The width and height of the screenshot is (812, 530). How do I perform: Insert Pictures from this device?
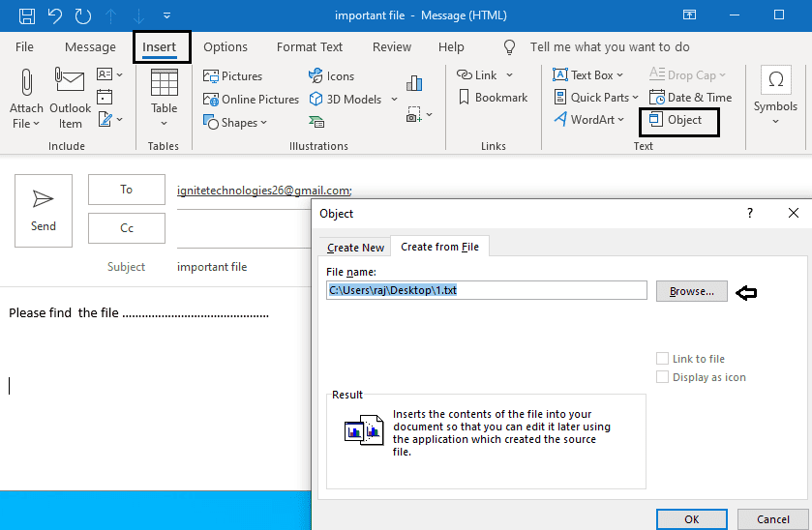(x=232, y=76)
